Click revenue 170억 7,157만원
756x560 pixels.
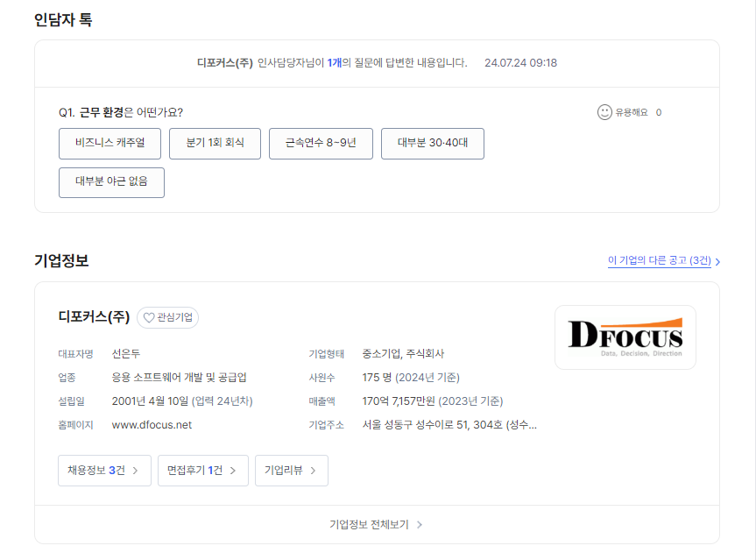[399, 401]
